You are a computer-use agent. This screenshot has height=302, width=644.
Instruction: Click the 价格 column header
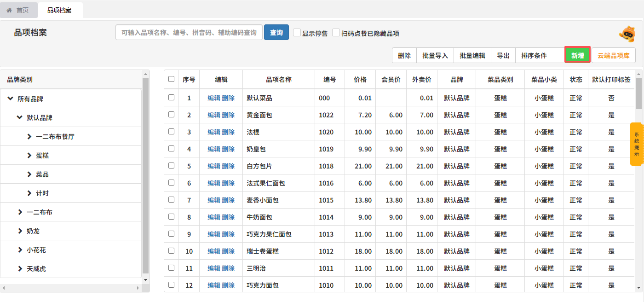coord(360,79)
